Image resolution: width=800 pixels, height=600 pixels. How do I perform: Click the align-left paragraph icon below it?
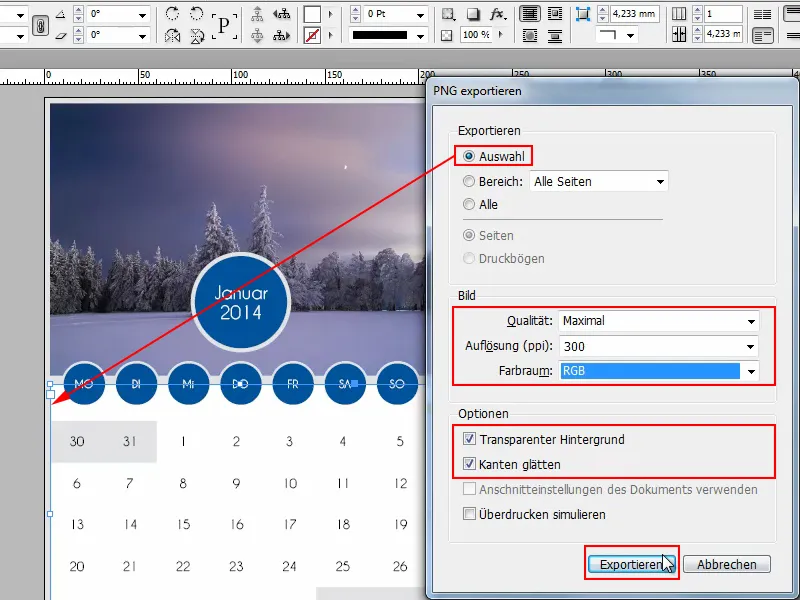[762, 36]
